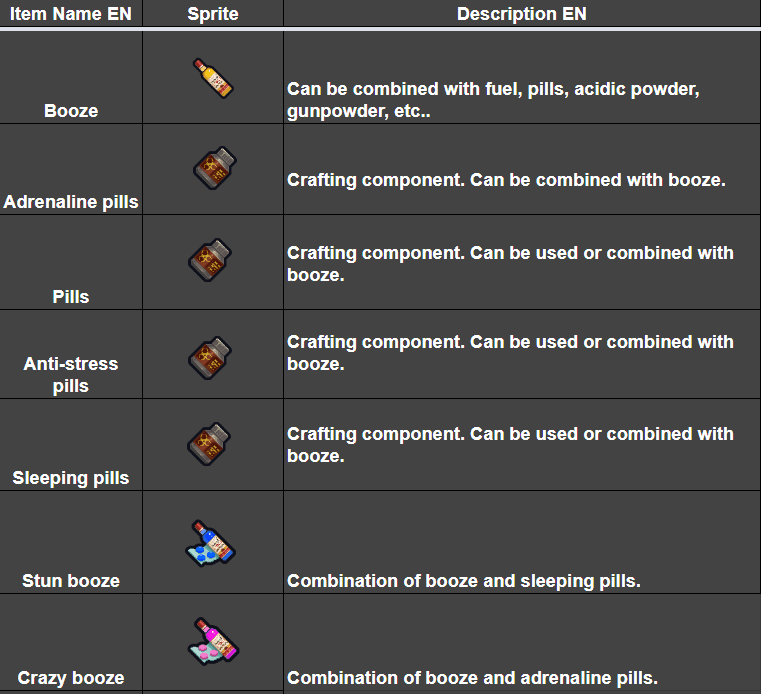Click the Crazy booze description text
Screen dimensions: 761x694
(472, 678)
